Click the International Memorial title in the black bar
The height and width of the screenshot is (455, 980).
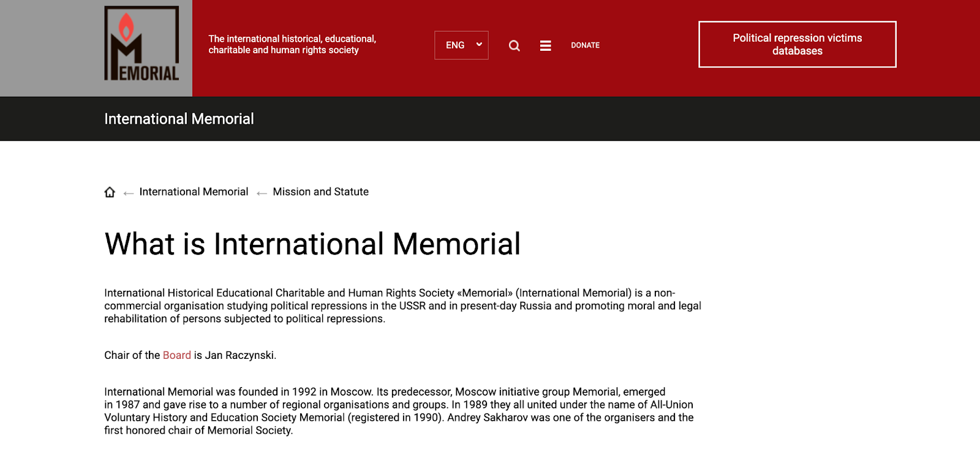click(x=179, y=119)
